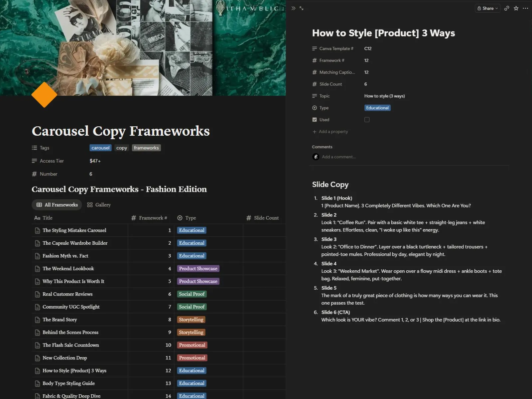Open page icon of The Styling Mistakes Carousel
The image size is (532, 399).
coord(38,230)
